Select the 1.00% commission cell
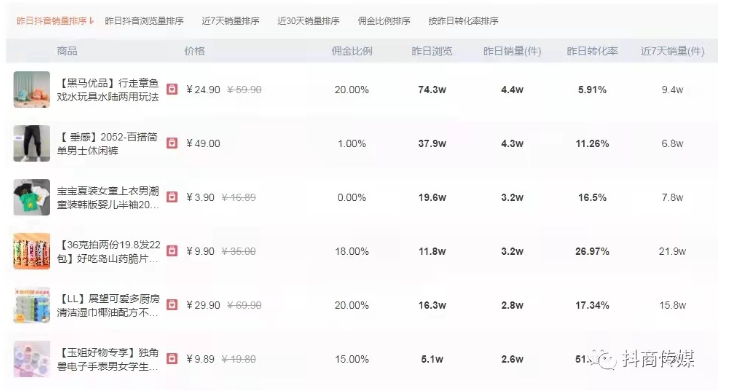The height and width of the screenshot is (392, 745). pyautogui.click(x=352, y=143)
